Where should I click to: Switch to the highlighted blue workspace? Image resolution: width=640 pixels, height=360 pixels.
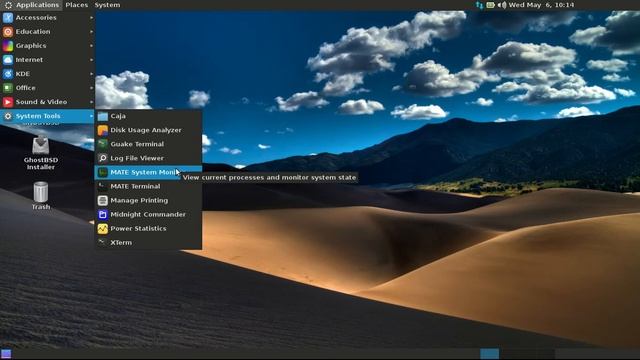[489, 353]
